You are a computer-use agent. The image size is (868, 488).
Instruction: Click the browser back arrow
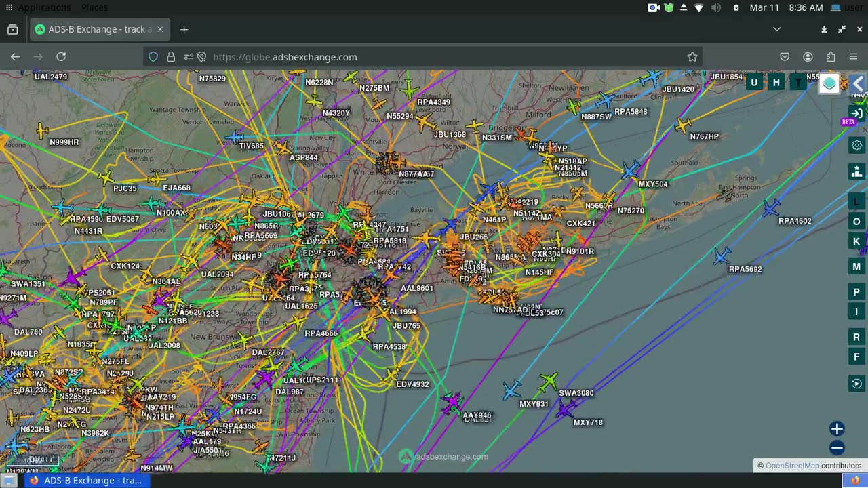(15, 57)
